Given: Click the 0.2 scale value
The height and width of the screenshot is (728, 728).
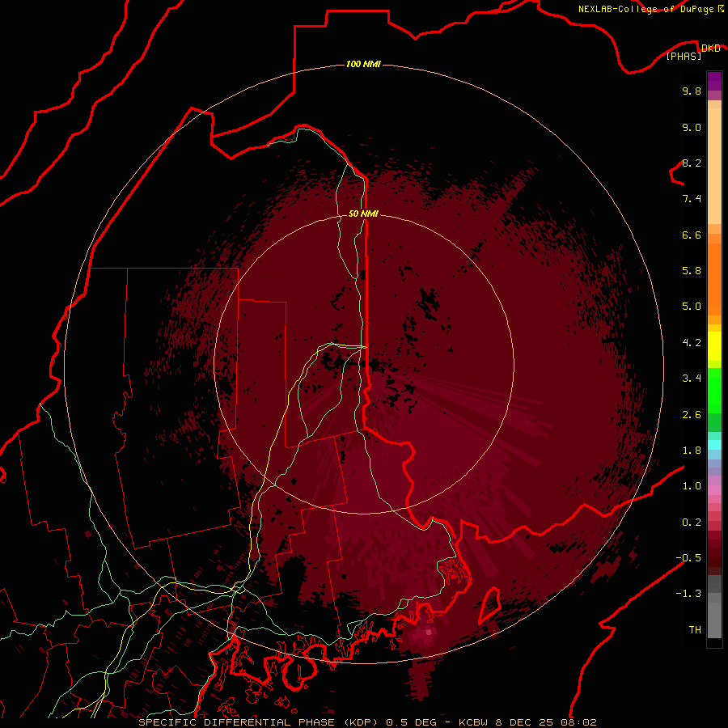Looking at the screenshot, I should coord(692,523).
